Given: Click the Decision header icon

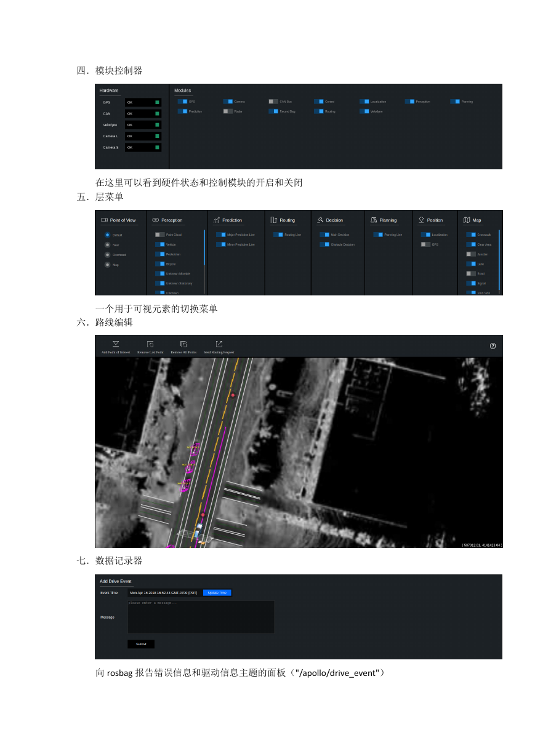Looking at the screenshot, I should (320, 220).
